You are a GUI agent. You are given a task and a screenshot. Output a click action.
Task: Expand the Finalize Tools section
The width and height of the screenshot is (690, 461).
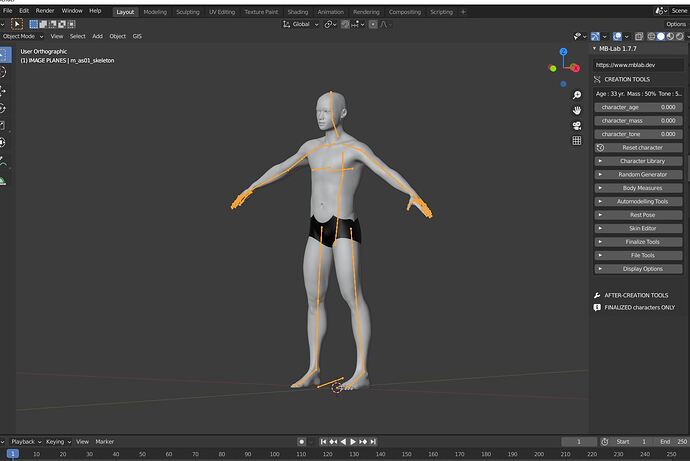[638, 242]
